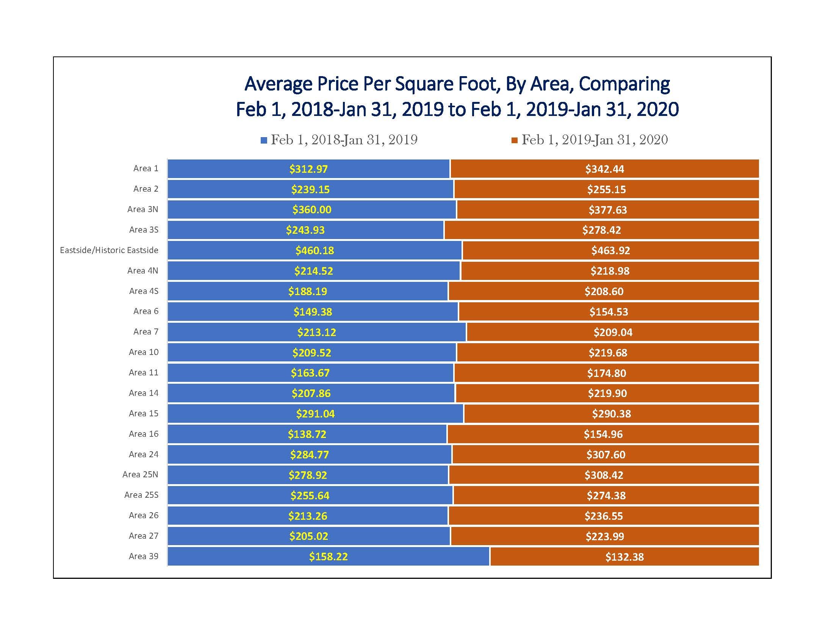Viewport: 834px width, 644px height.
Task: Click the $138.72 data label
Action: tap(307, 434)
